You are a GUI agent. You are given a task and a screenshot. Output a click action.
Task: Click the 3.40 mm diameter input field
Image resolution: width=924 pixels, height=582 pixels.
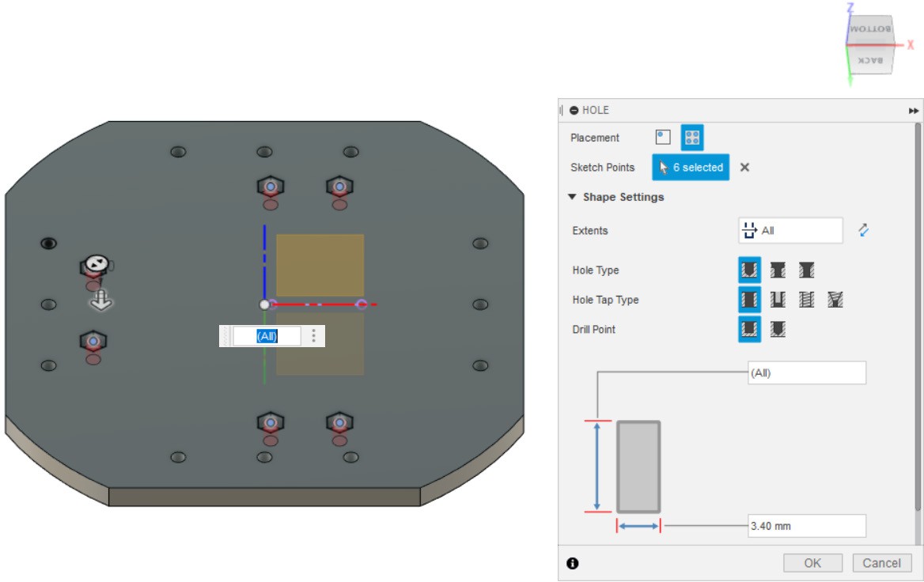pyautogui.click(x=806, y=526)
